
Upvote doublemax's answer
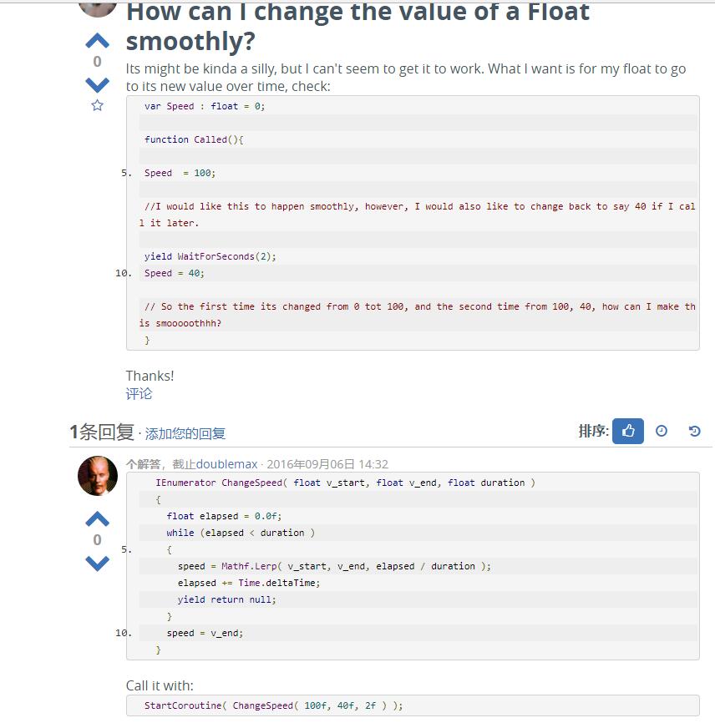pos(97,519)
